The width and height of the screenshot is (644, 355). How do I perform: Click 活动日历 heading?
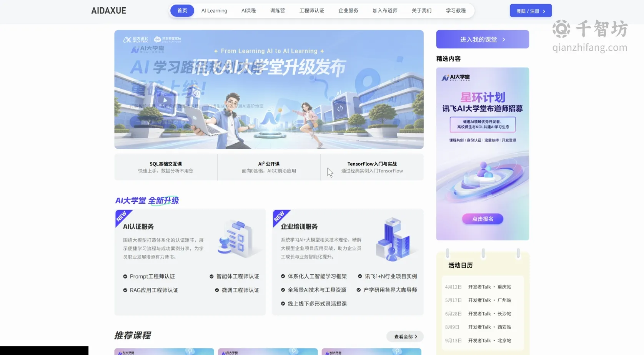(x=461, y=265)
